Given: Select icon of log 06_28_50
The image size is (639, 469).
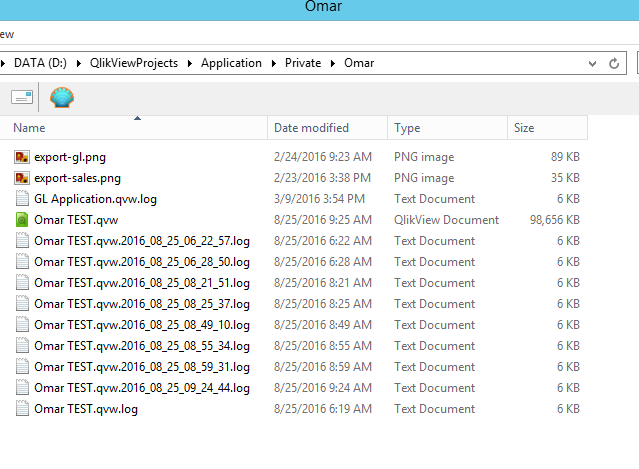Looking at the screenshot, I should [x=22, y=262].
